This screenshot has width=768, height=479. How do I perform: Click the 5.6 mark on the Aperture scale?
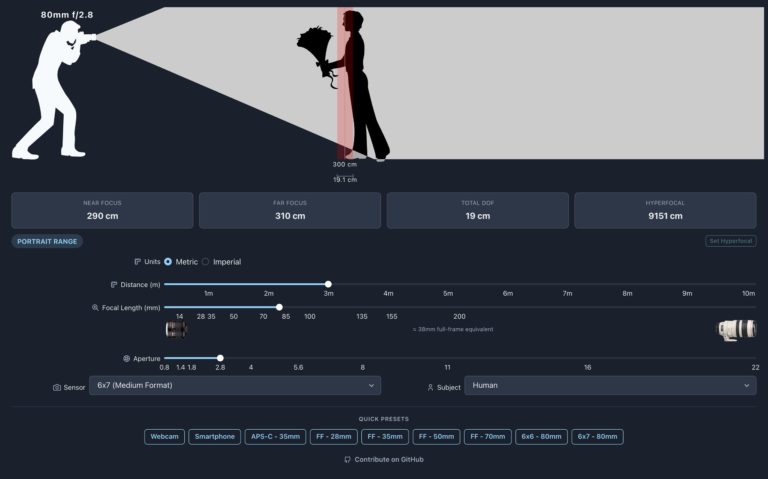coord(298,367)
